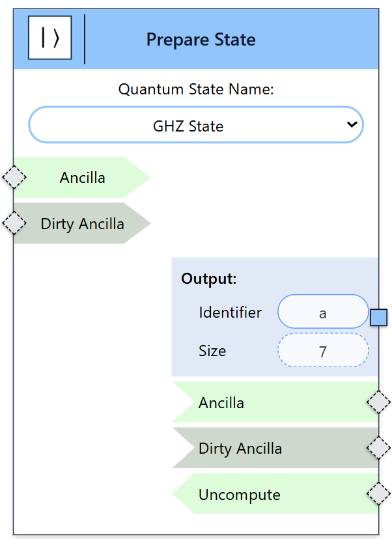
Task: Click the Size field showing 7
Action: (323, 350)
